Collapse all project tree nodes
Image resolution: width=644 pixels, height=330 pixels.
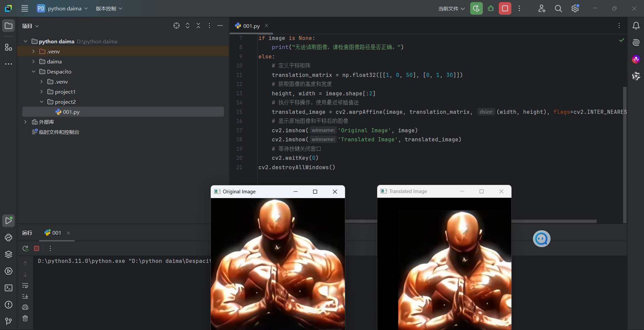[x=198, y=26]
